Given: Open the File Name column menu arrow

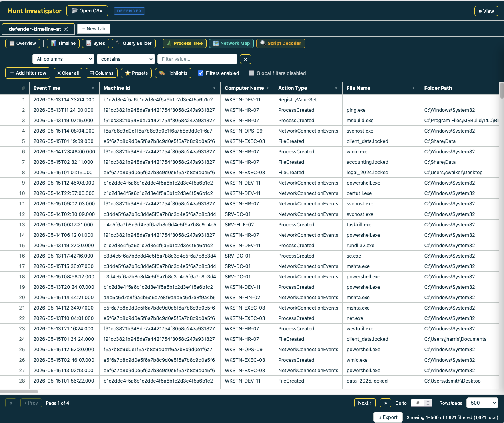Looking at the screenshot, I should pos(414,88).
